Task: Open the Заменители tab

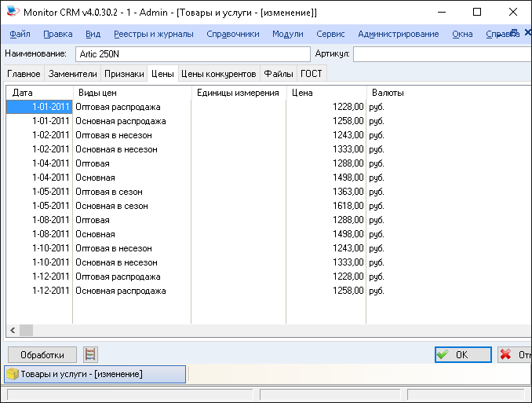Action: [x=72, y=74]
